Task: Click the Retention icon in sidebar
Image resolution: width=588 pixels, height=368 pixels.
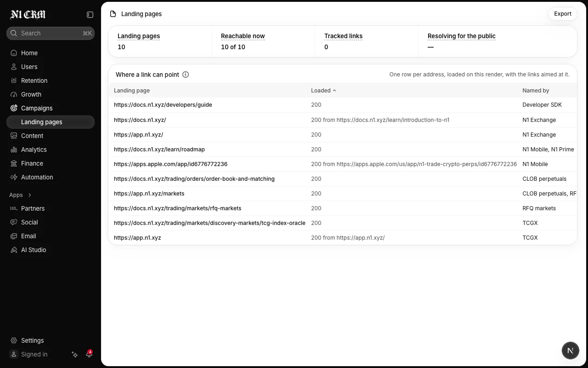Action: click(x=14, y=80)
